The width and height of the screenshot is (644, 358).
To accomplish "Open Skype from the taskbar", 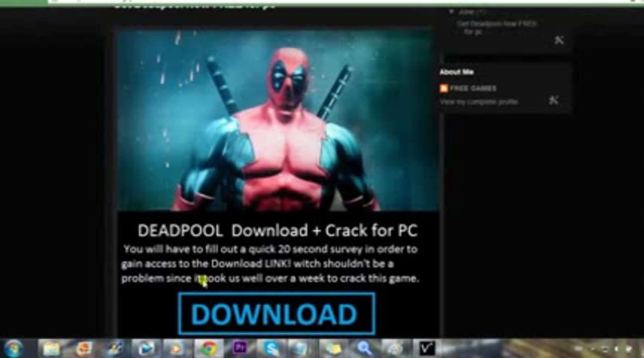I will coord(272,349).
